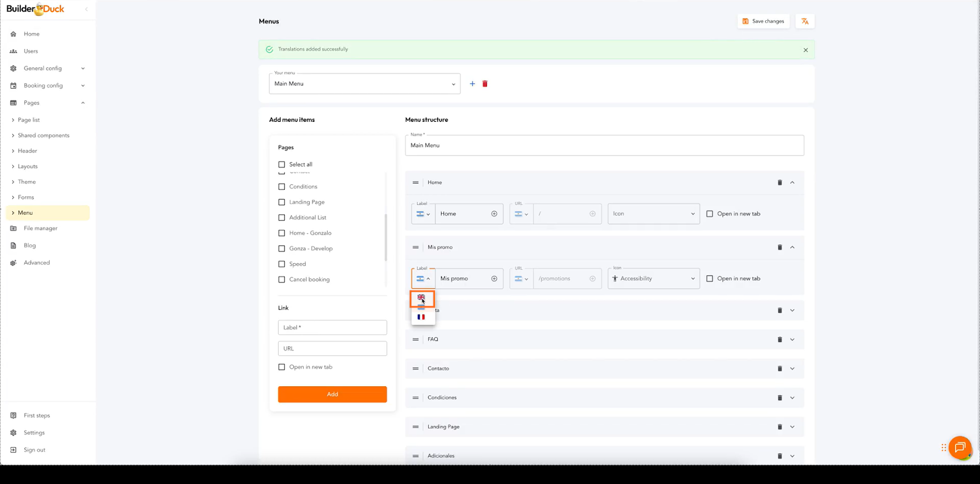Choose the French flag language option
The width and height of the screenshot is (980, 484).
click(x=421, y=317)
